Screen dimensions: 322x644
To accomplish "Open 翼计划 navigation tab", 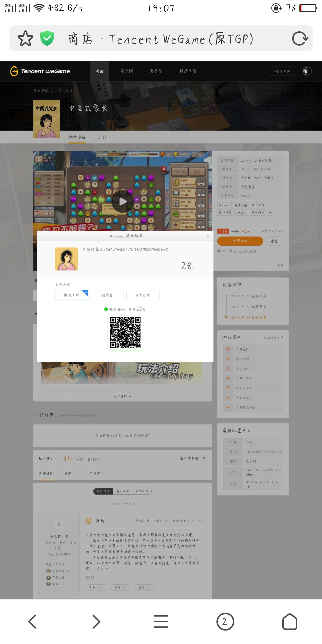I will 156,71.
